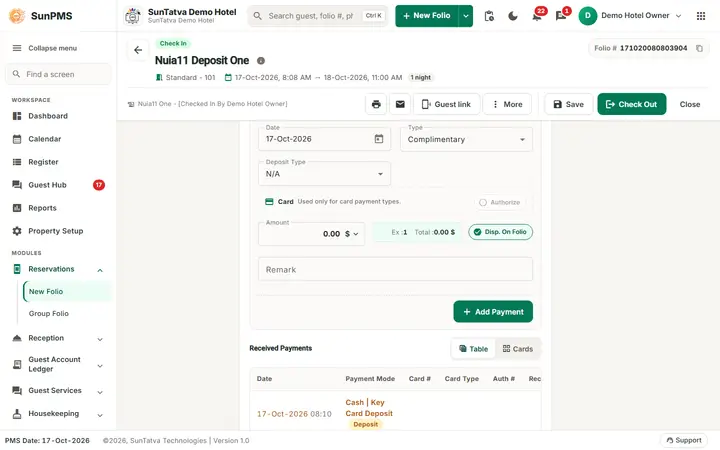Click the SunTatva Demo Hotel emblem

[x=133, y=16]
